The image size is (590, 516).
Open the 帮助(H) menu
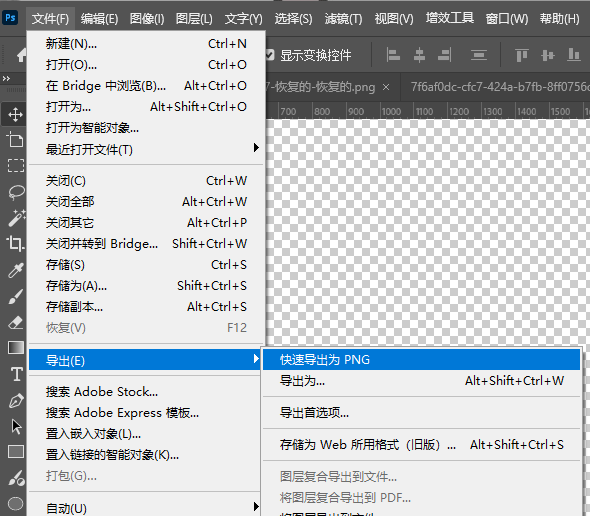[559, 18]
